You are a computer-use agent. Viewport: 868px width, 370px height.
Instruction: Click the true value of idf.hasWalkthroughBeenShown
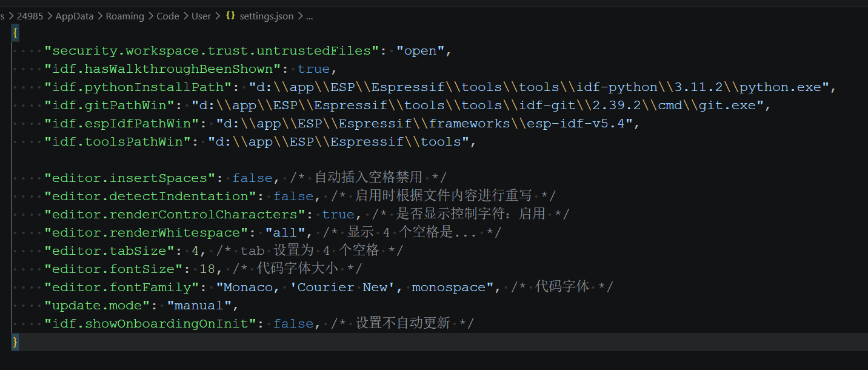[x=313, y=68]
